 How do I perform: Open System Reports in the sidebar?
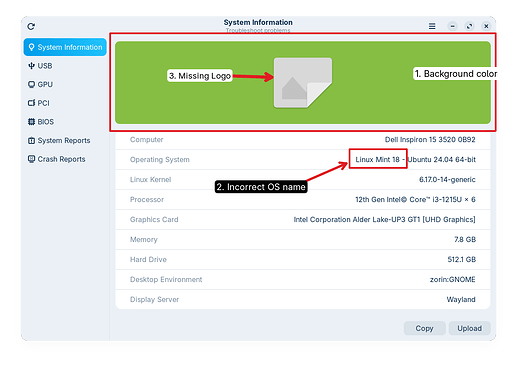(x=65, y=140)
